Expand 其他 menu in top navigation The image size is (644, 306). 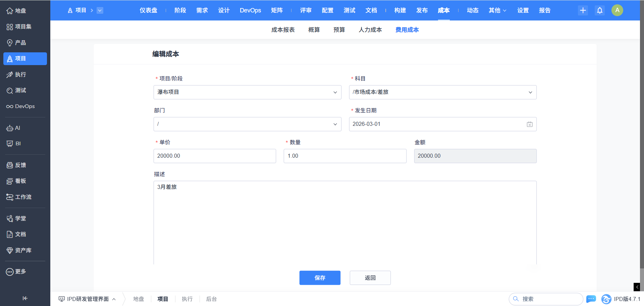tap(497, 10)
